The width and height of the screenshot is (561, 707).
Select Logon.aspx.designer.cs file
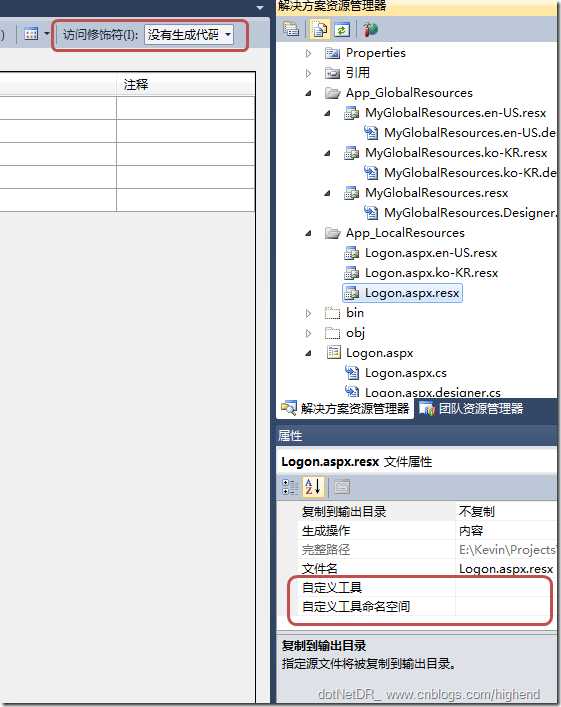coord(432,393)
